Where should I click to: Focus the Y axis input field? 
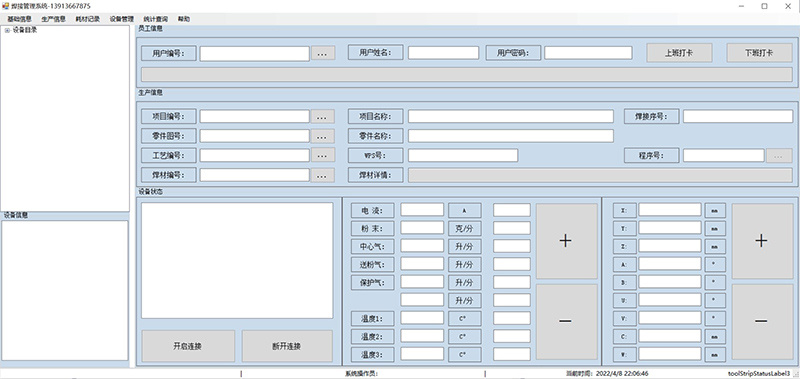point(670,228)
